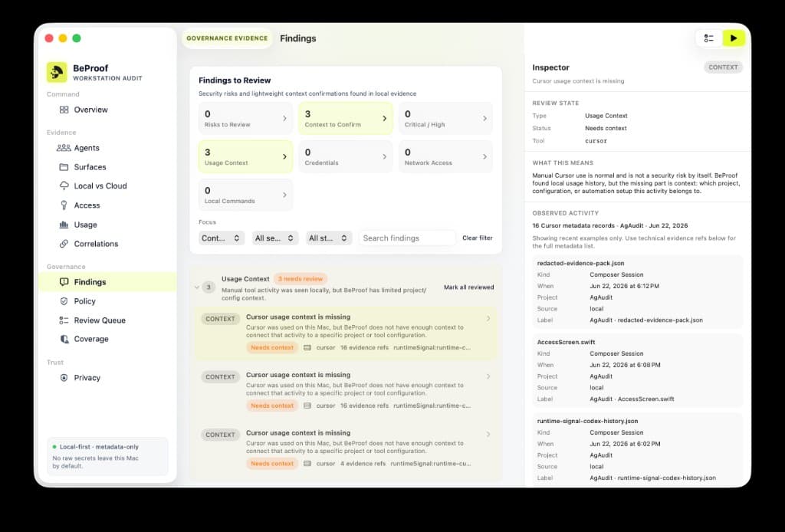The image size is (785, 532).
Task: Click Clear filter
Action: [x=477, y=238]
